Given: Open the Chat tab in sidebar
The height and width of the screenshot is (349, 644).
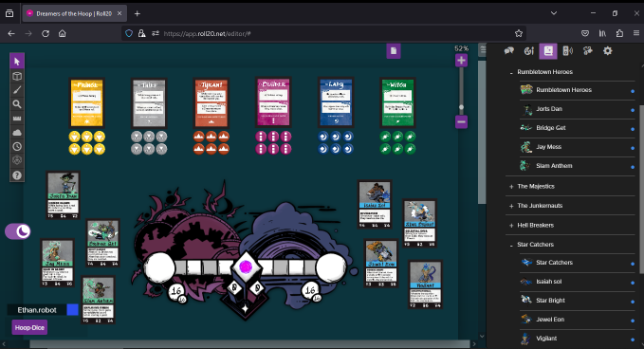Looking at the screenshot, I should 509,51.
